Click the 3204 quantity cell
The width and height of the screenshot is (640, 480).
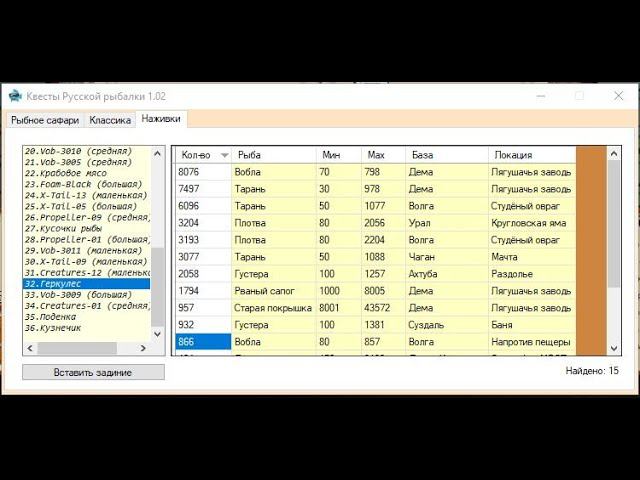203,223
